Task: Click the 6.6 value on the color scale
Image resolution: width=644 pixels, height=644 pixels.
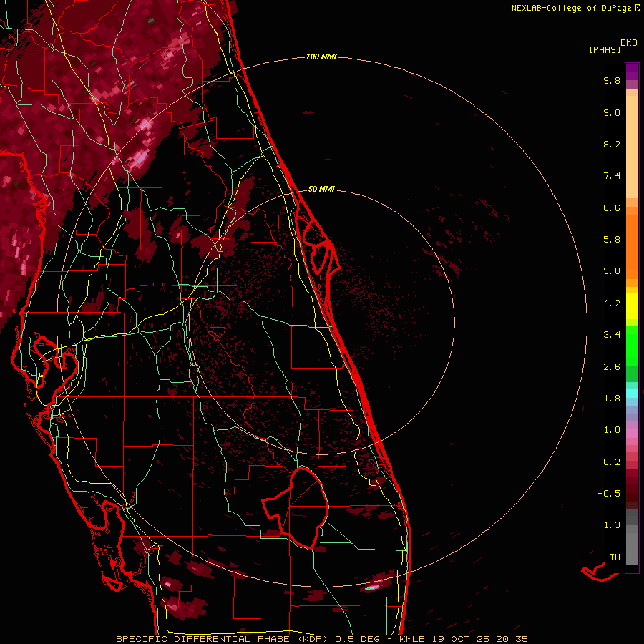Action: click(x=612, y=208)
